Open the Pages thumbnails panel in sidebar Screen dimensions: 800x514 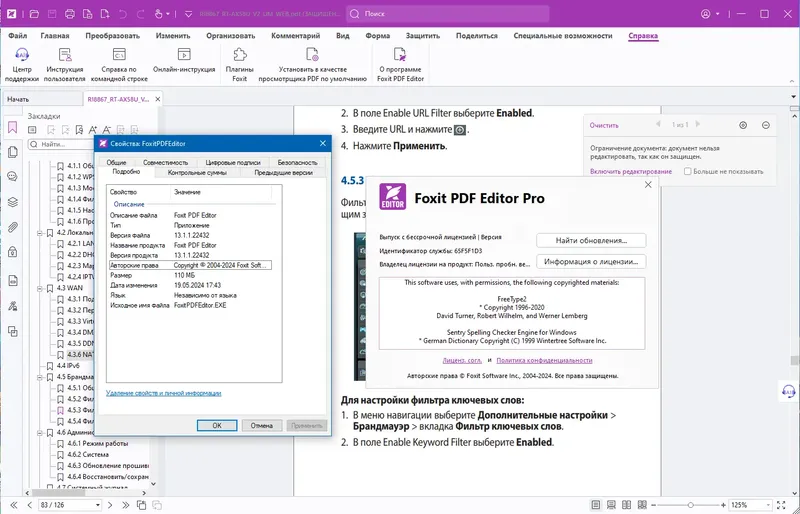click(x=13, y=152)
